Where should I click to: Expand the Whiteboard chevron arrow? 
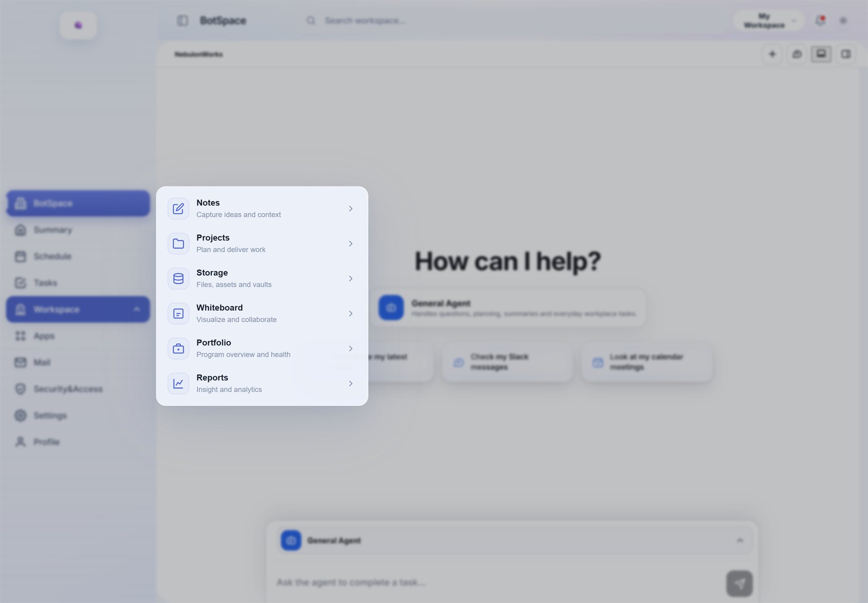[350, 313]
